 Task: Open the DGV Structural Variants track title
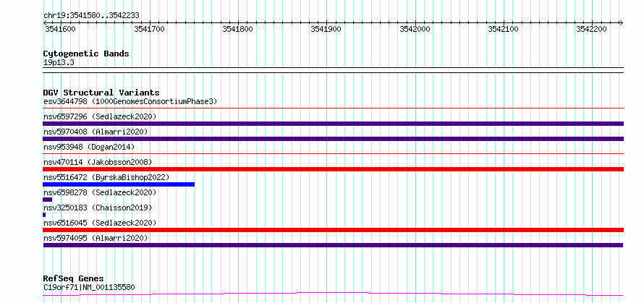tap(101, 93)
